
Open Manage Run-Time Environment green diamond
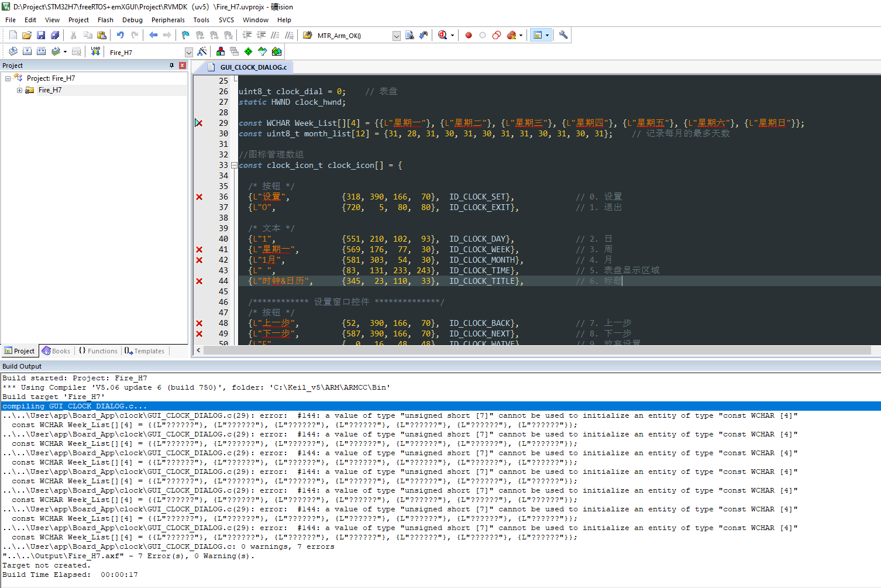[249, 51]
